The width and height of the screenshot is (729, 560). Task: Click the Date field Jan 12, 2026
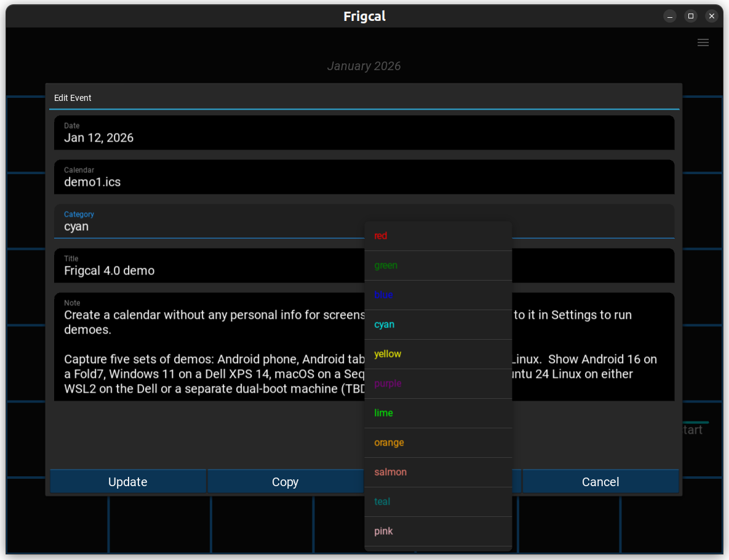point(364,133)
